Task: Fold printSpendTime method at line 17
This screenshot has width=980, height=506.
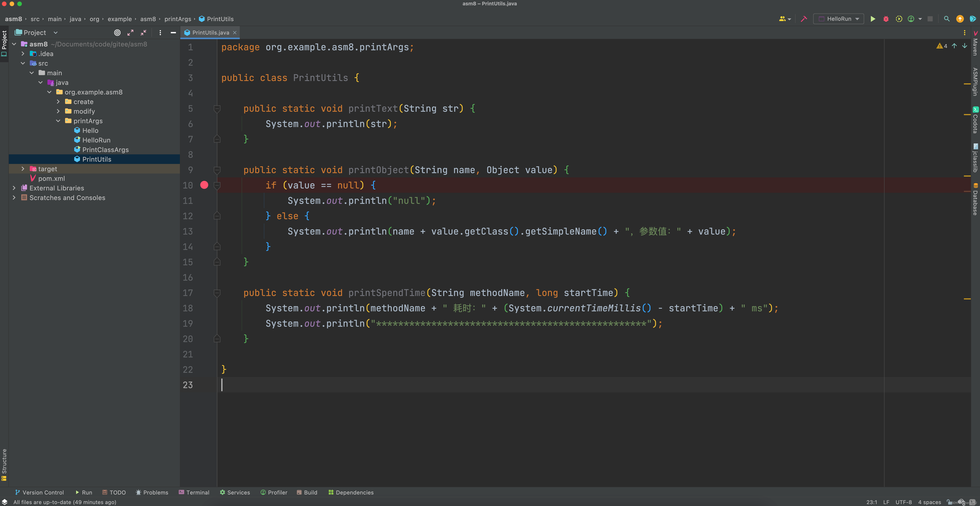Action: point(217,293)
